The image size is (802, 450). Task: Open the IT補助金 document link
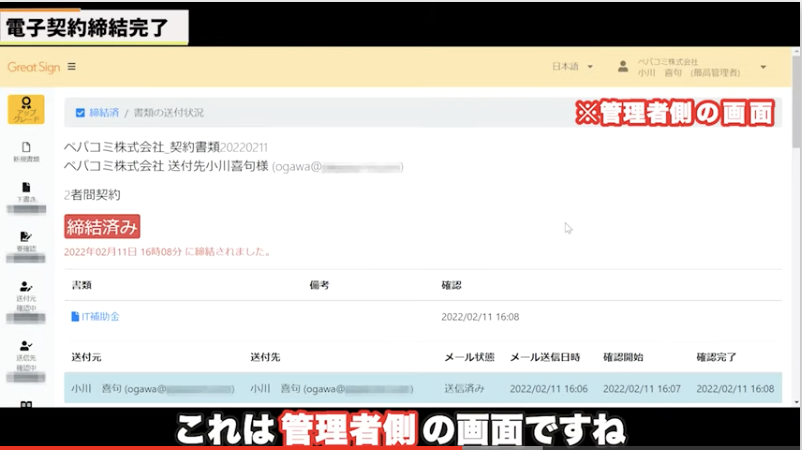click(100, 317)
